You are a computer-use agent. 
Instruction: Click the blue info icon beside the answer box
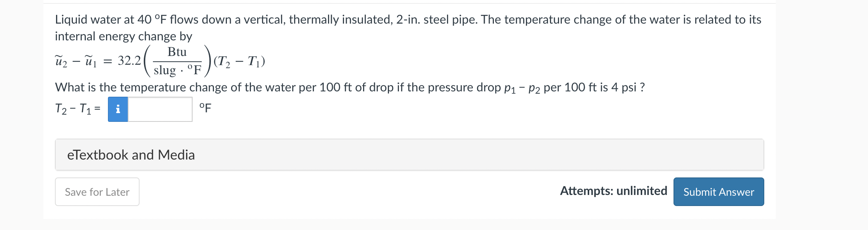(x=118, y=110)
